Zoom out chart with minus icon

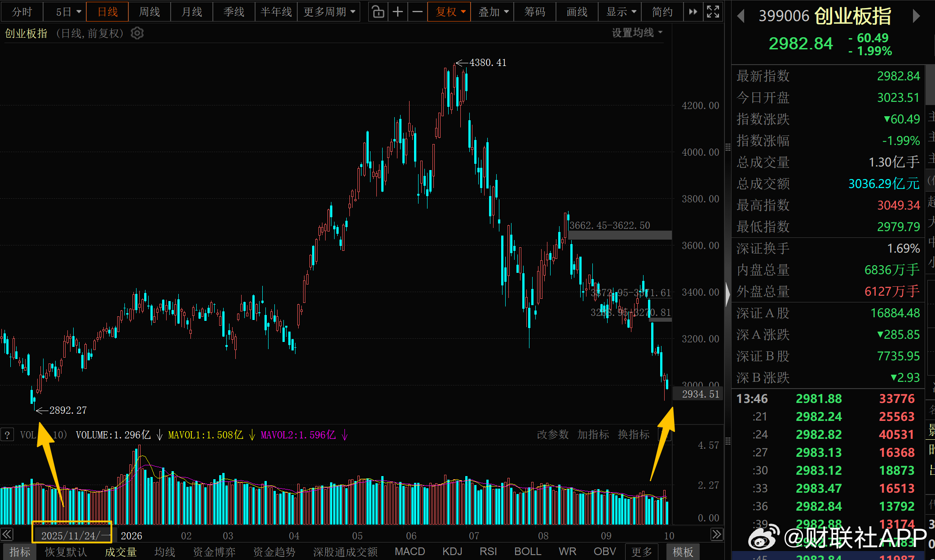(417, 12)
